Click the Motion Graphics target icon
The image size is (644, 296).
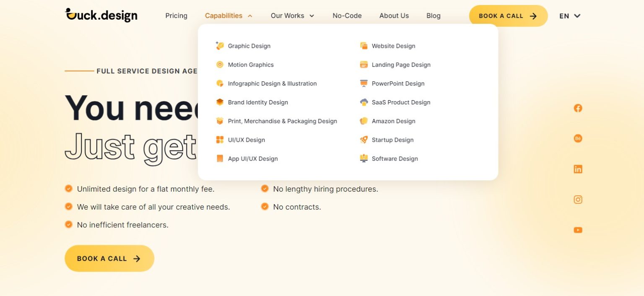click(x=220, y=65)
